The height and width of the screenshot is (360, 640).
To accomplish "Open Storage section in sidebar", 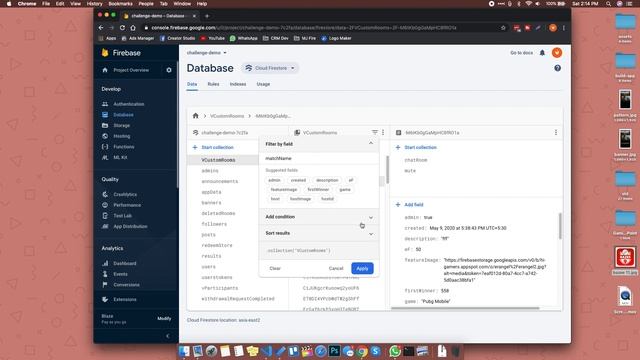I will coord(122,125).
